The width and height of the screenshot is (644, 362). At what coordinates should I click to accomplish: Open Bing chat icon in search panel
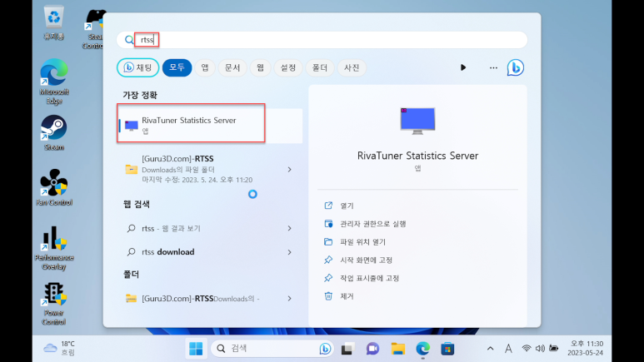pyautogui.click(x=516, y=67)
